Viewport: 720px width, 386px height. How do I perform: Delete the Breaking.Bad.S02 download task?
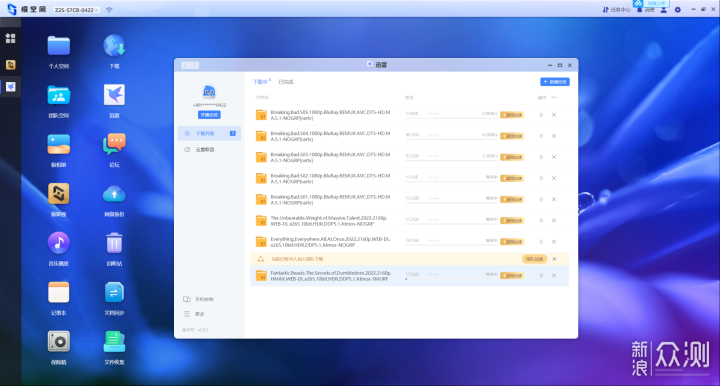(554, 178)
